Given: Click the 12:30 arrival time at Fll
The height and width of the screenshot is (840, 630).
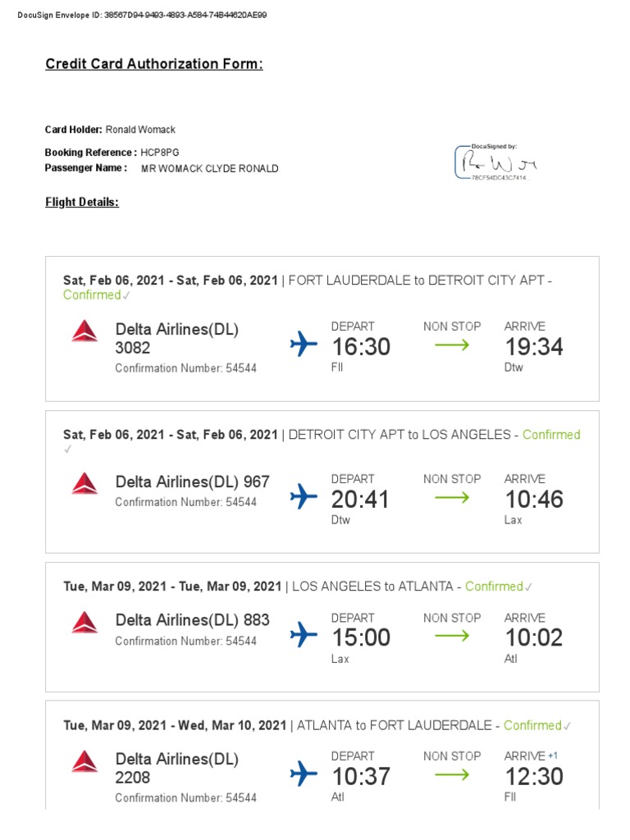Looking at the screenshot, I should (533, 776).
